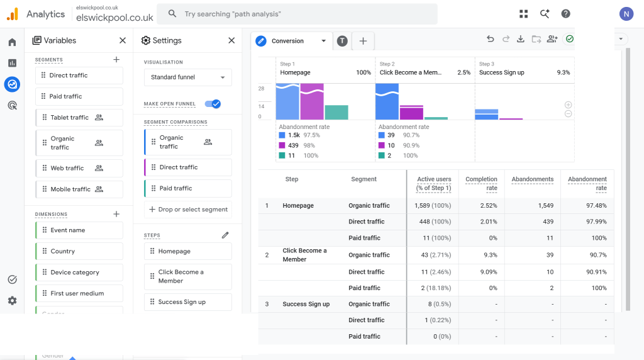
Task: Click the purple Direct traffic bar in Step 1
Action: (312, 101)
